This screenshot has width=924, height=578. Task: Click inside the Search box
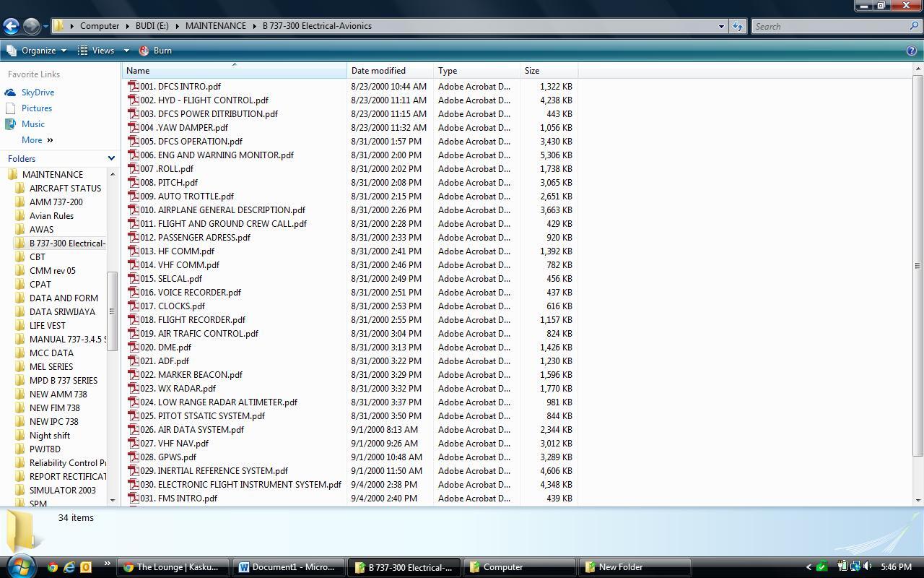[830, 26]
